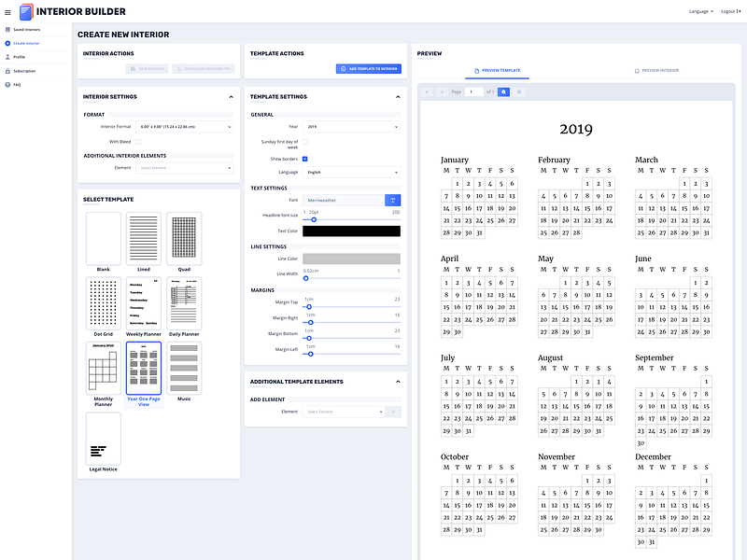Enable Sunday first day of week checkbox
Image resolution: width=747 pixels, height=560 pixels.
pos(305,142)
